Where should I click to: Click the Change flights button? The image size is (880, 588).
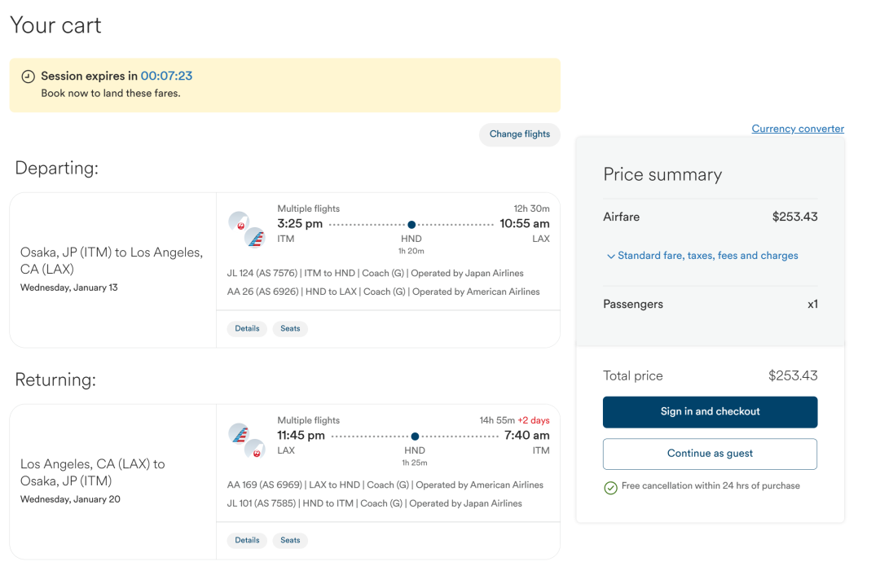point(520,134)
